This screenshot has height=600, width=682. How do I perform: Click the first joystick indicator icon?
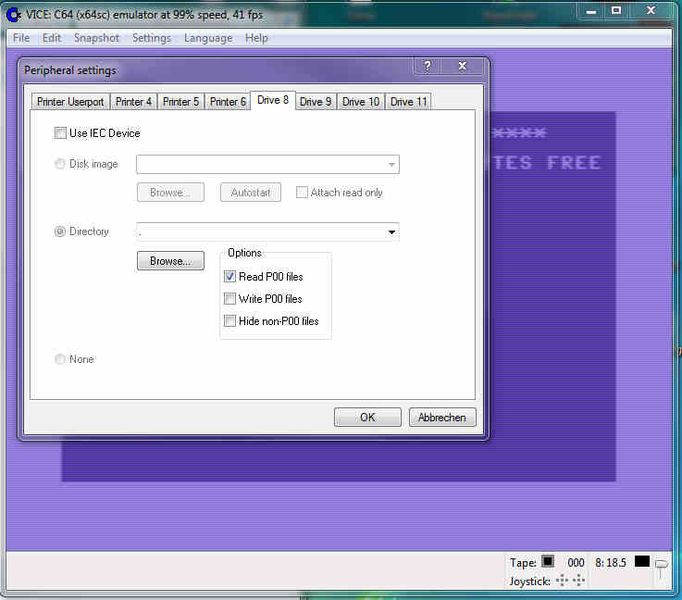[x=563, y=580]
